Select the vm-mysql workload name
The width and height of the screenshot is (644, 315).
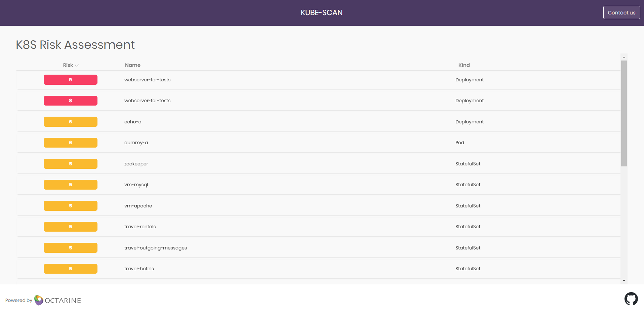[136, 185]
